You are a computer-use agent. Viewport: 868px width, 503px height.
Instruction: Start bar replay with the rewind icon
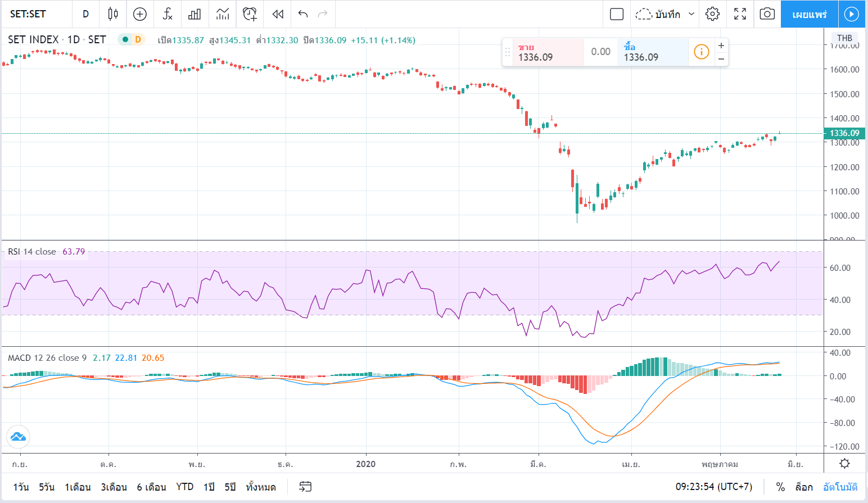(278, 14)
